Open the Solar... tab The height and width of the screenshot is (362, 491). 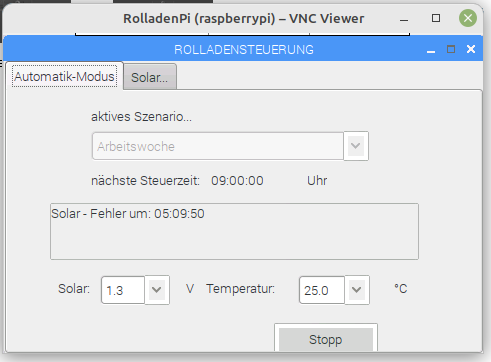pos(150,77)
